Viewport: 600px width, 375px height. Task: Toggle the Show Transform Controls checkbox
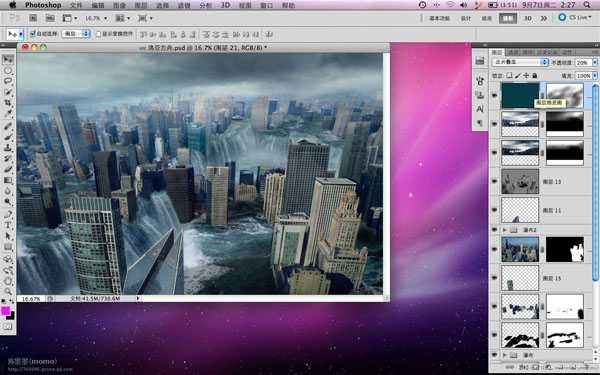tap(98, 34)
